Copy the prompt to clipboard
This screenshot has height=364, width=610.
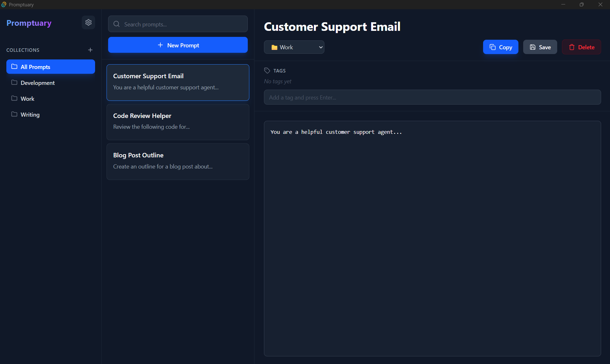[501, 47]
